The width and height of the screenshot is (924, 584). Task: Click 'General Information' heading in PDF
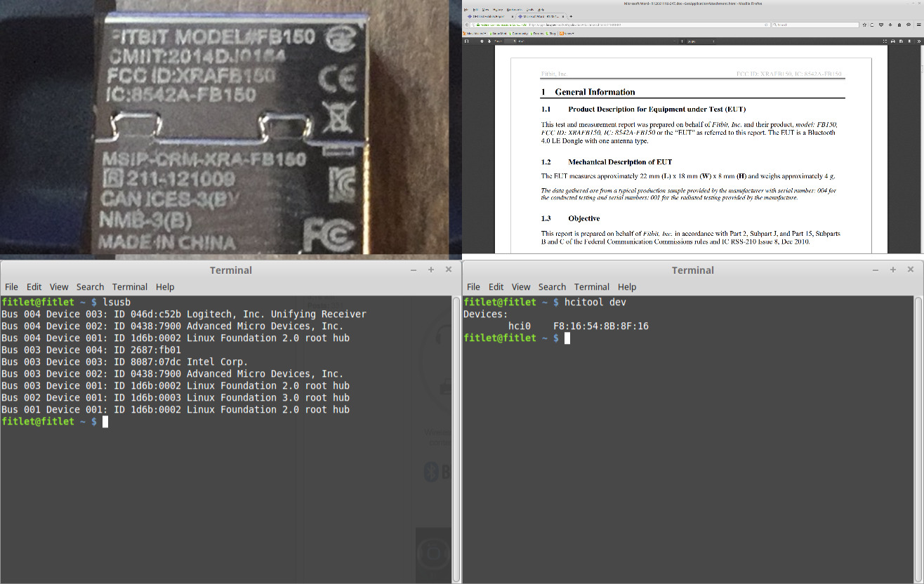(595, 92)
